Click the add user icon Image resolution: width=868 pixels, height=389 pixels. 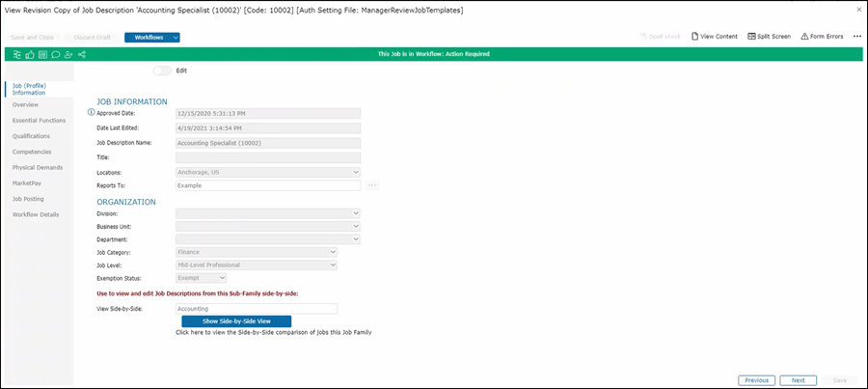[68, 54]
